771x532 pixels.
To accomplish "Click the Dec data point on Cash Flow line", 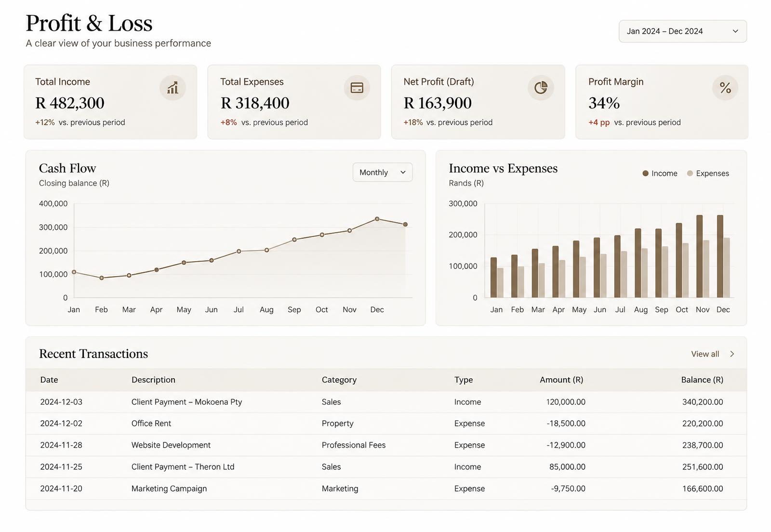I will [x=377, y=219].
